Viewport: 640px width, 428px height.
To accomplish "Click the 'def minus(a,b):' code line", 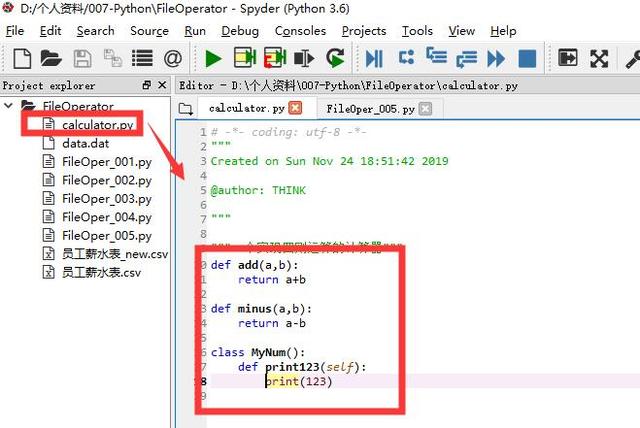I will pyautogui.click(x=261, y=309).
